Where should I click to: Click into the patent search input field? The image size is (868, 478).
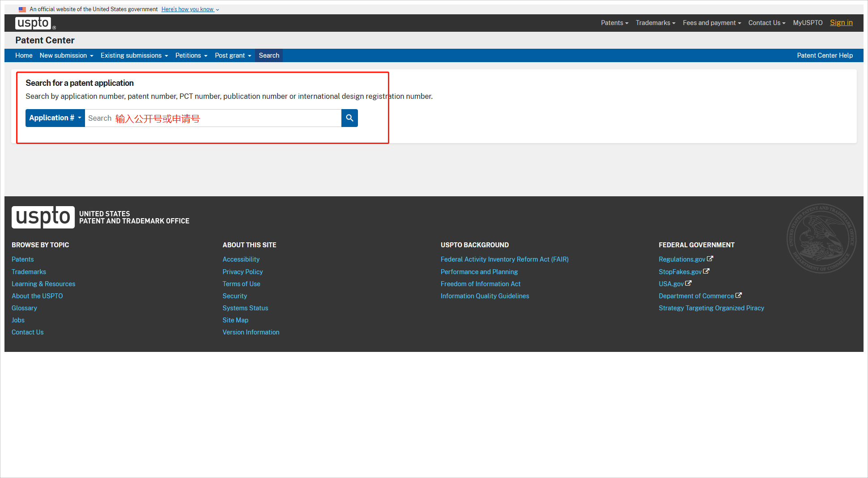(x=213, y=118)
